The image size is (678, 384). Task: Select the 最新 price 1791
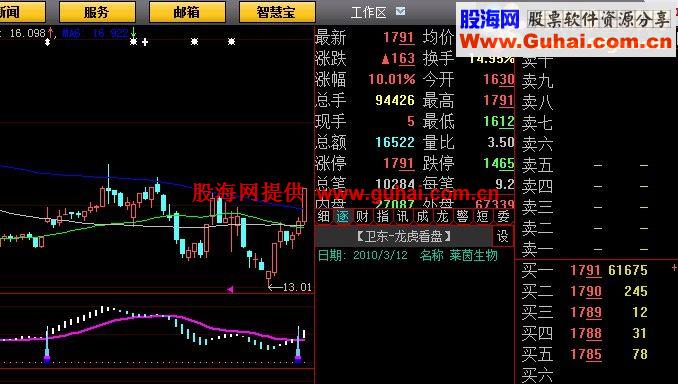pos(399,38)
